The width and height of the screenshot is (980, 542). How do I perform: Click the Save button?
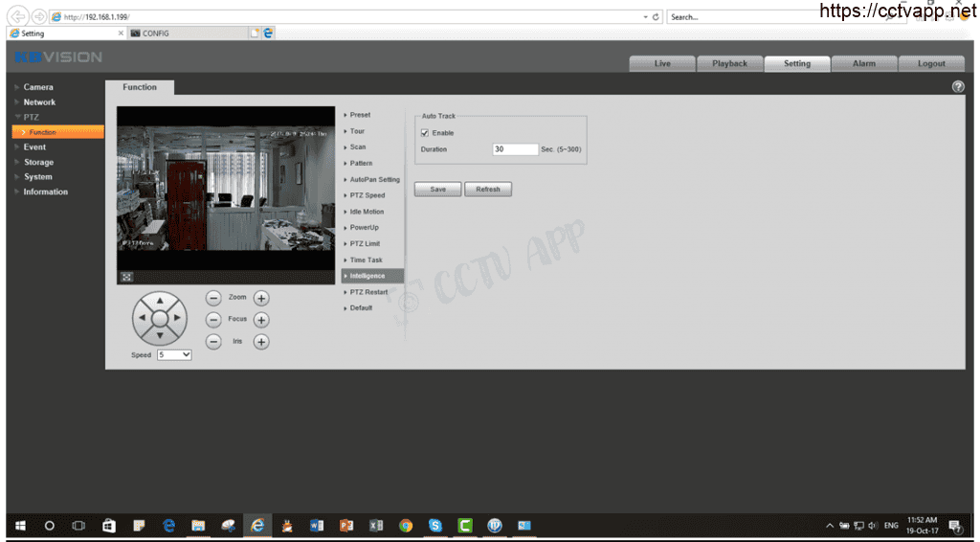[x=437, y=189]
